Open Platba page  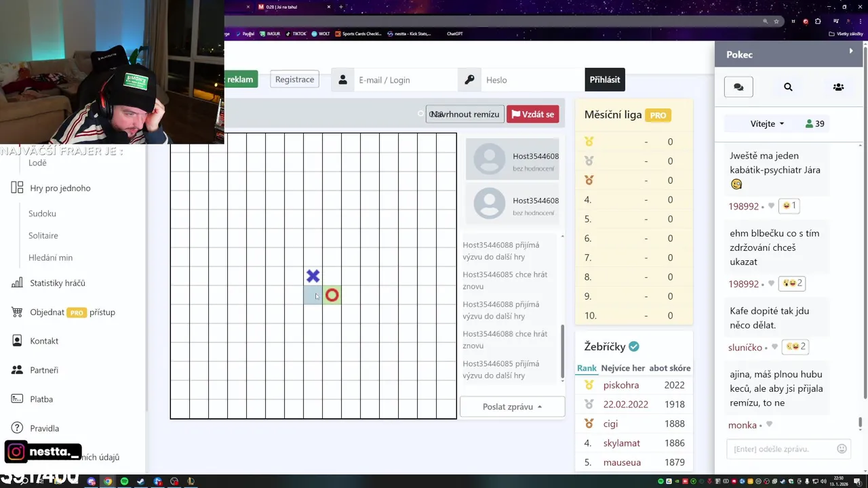(41, 399)
